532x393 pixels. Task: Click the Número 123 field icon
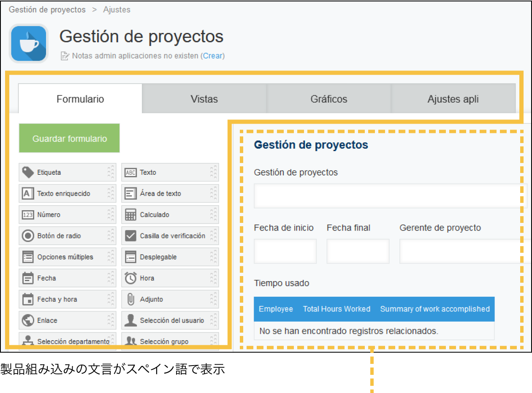point(28,215)
